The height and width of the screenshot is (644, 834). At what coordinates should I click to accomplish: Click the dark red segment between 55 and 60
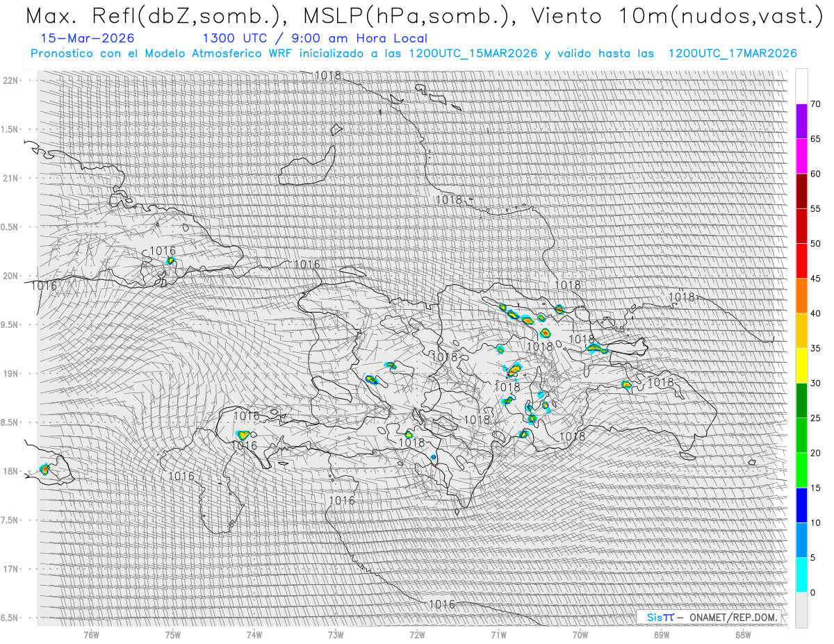(x=801, y=191)
